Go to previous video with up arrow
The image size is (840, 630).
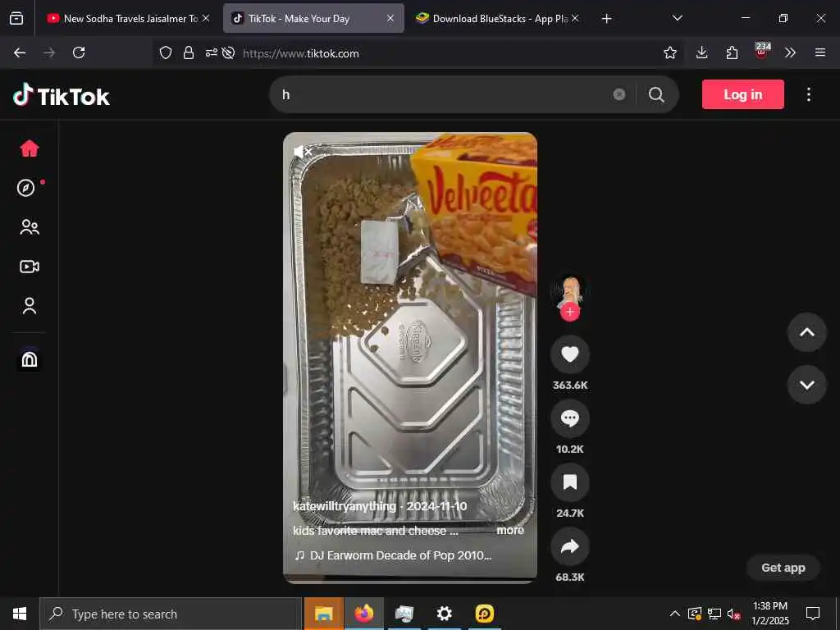tap(807, 332)
